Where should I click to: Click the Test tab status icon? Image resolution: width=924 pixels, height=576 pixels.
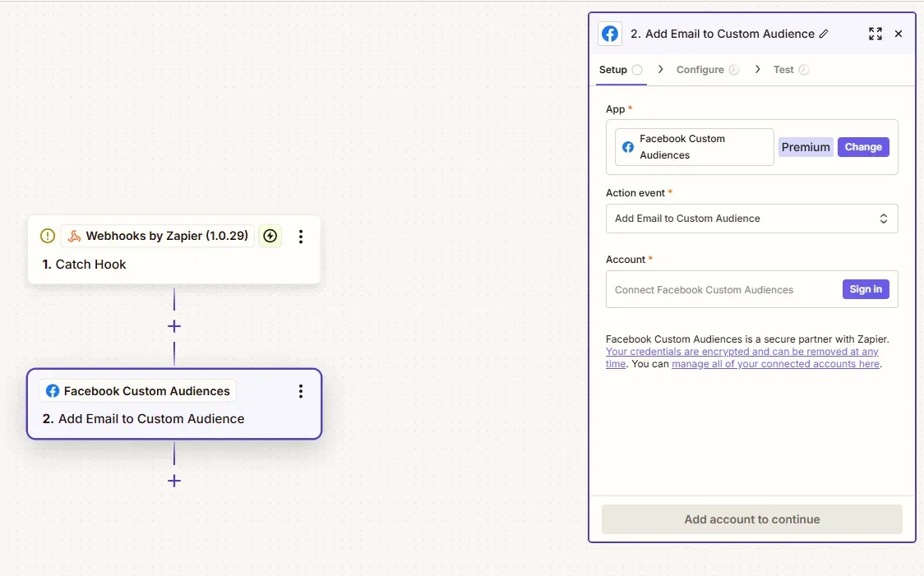[x=804, y=70]
